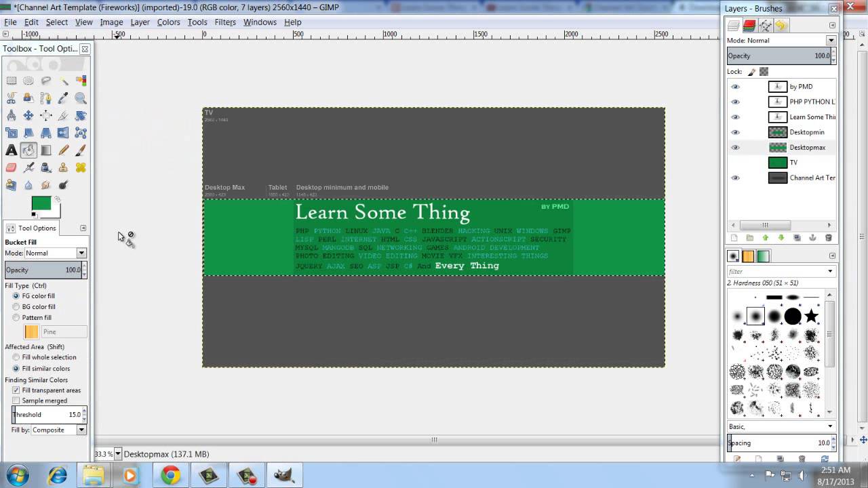Select the Fuzzy Select wand tool

pos(64,81)
